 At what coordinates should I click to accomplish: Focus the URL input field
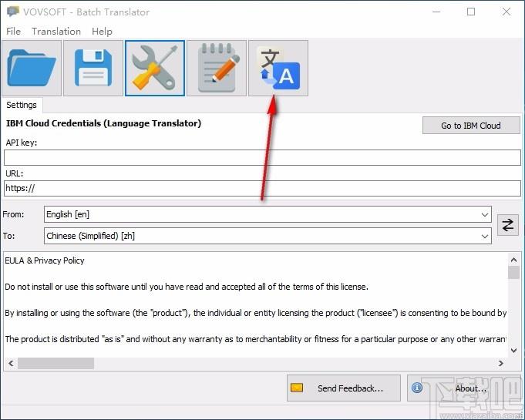262,188
